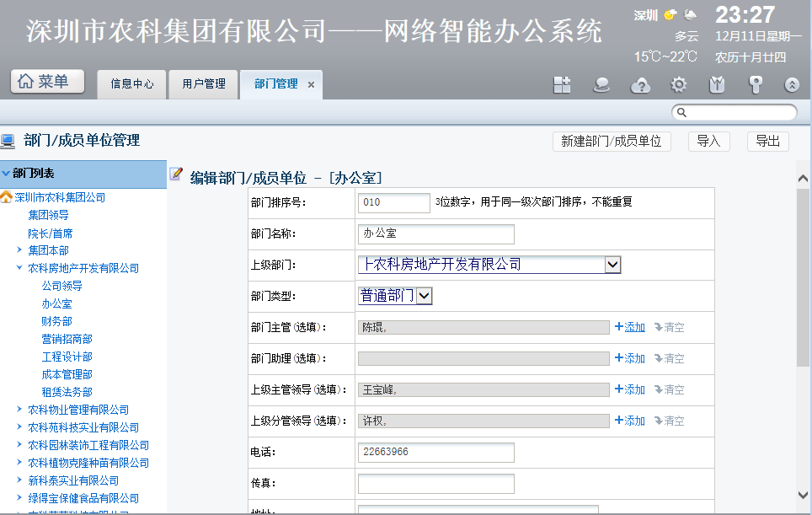Switch to the 用户管理 tab
The image size is (812, 515).
tap(204, 84)
